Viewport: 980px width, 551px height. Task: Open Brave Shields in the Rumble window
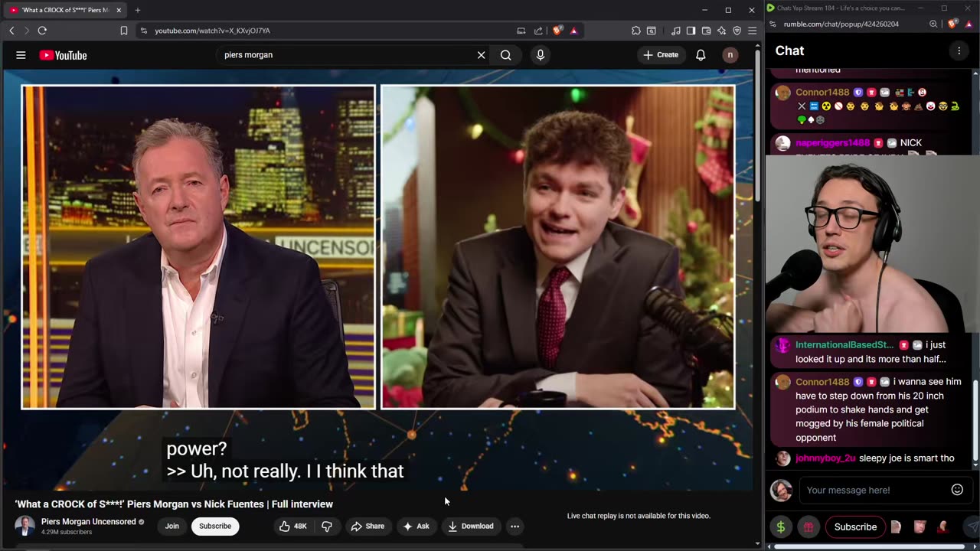click(x=952, y=24)
